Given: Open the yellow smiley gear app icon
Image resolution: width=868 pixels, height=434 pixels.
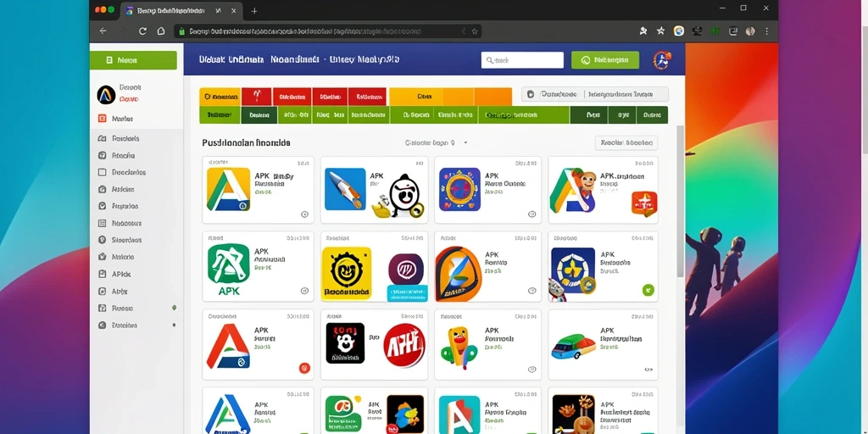Looking at the screenshot, I should click(x=347, y=273).
